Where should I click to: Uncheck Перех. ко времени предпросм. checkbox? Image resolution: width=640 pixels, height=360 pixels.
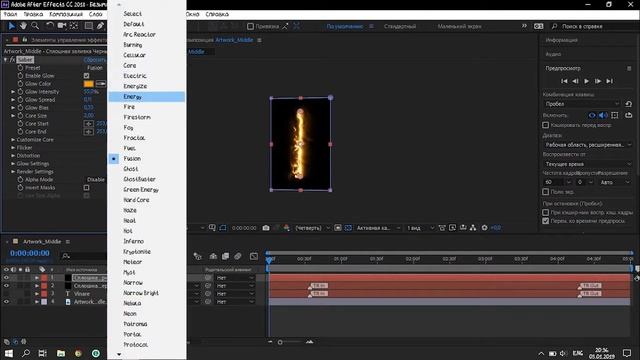[546, 221]
